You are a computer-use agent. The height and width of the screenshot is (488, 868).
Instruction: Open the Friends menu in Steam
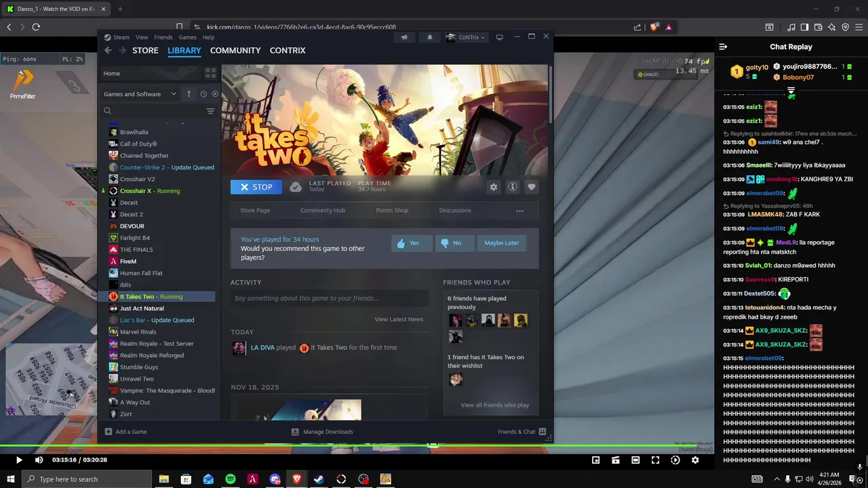pyautogui.click(x=163, y=37)
